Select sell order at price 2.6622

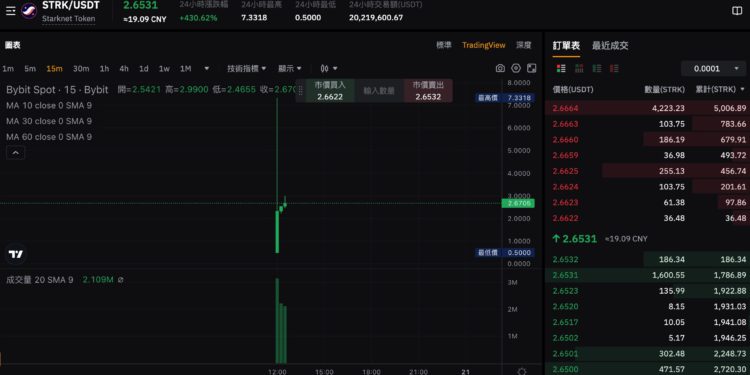tap(648, 218)
